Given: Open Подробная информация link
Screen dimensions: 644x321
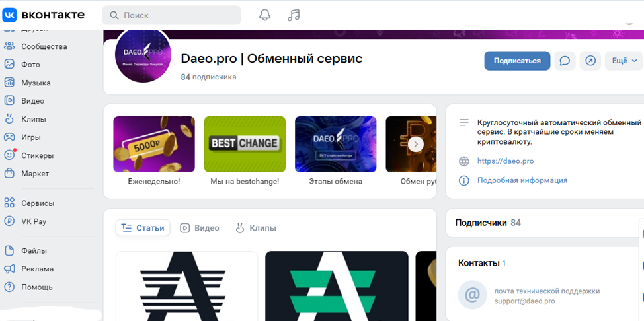Looking at the screenshot, I should (522, 180).
